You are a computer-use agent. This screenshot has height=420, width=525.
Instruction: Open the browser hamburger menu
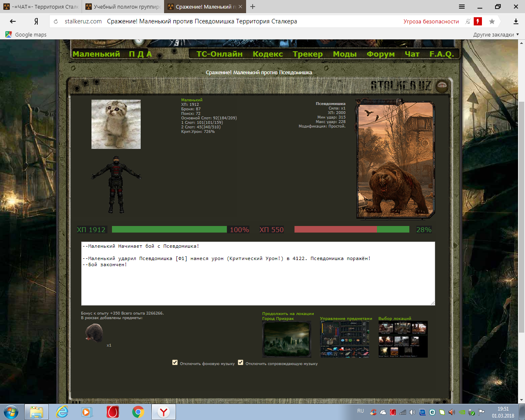[x=462, y=7]
